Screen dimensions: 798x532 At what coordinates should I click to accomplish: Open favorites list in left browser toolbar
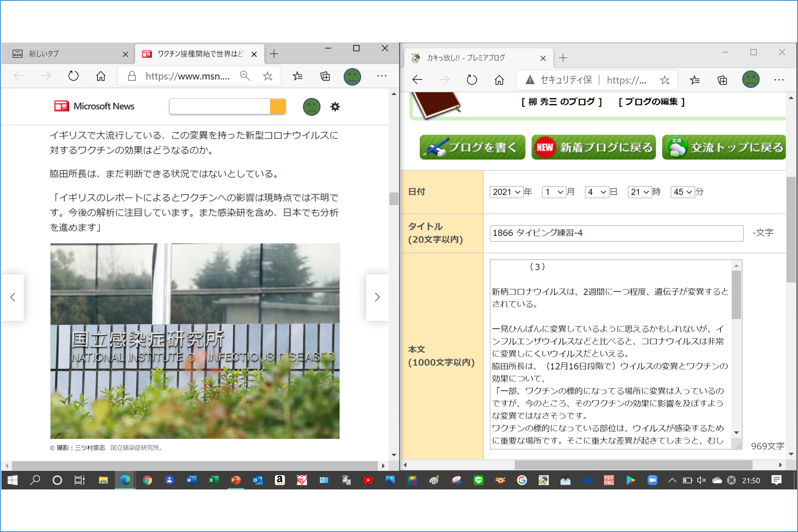(x=298, y=76)
